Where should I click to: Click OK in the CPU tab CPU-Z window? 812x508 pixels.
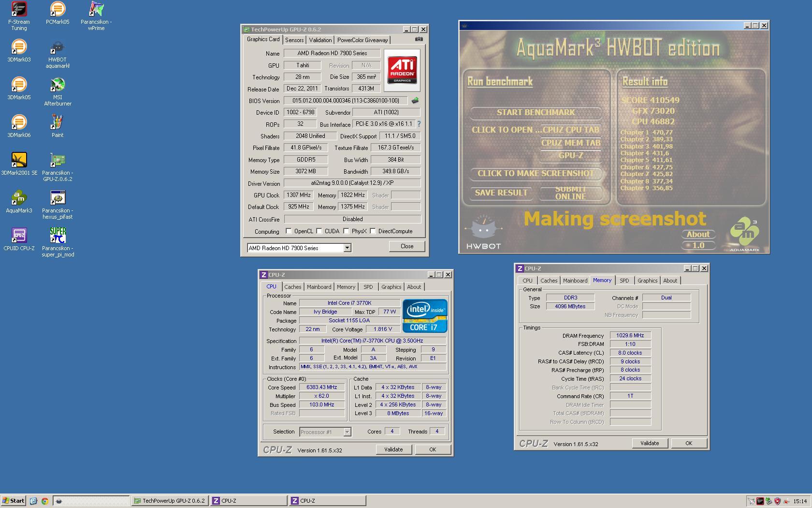pos(433,449)
